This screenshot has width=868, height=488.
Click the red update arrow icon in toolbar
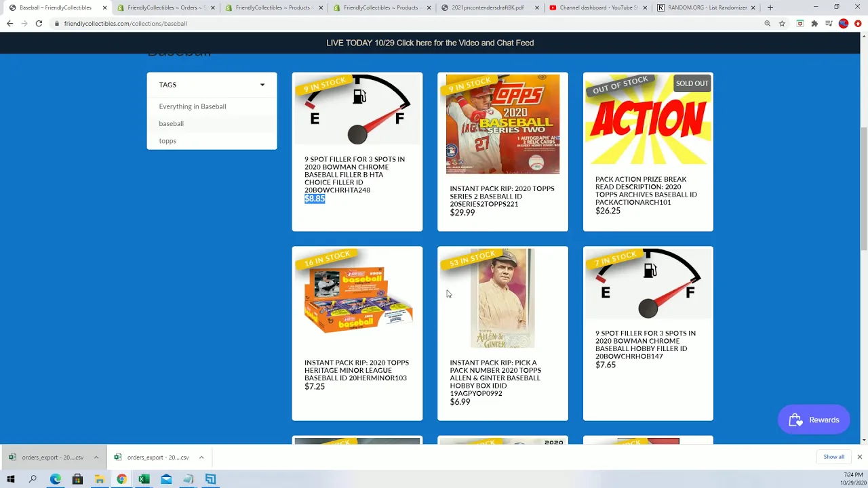(x=858, y=23)
